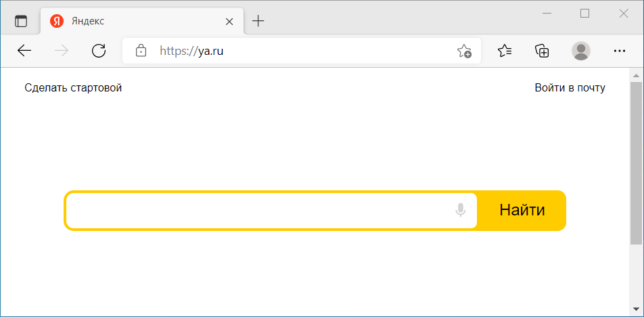Open the vertical tabs panel icon
Image resolution: width=644 pixels, height=317 pixels.
(x=20, y=21)
